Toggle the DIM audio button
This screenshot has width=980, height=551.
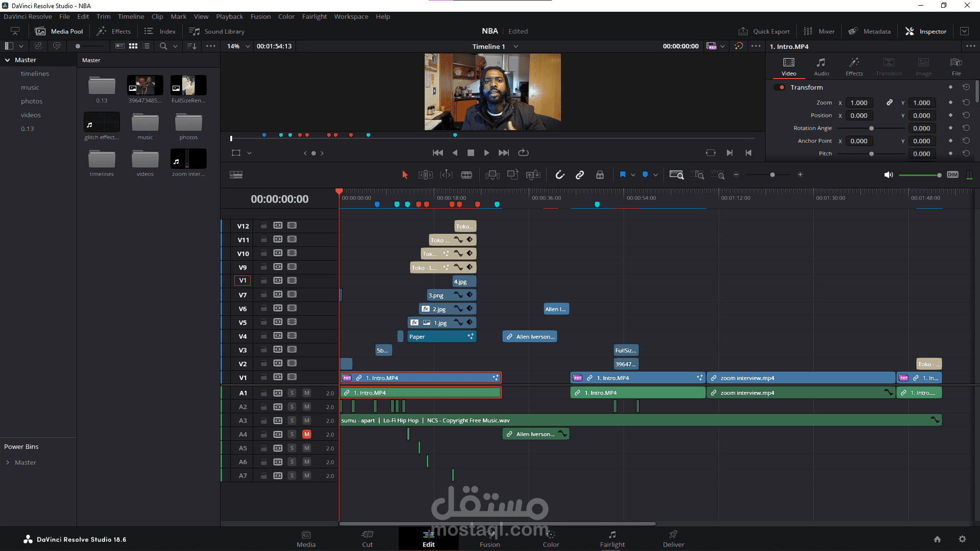click(952, 174)
